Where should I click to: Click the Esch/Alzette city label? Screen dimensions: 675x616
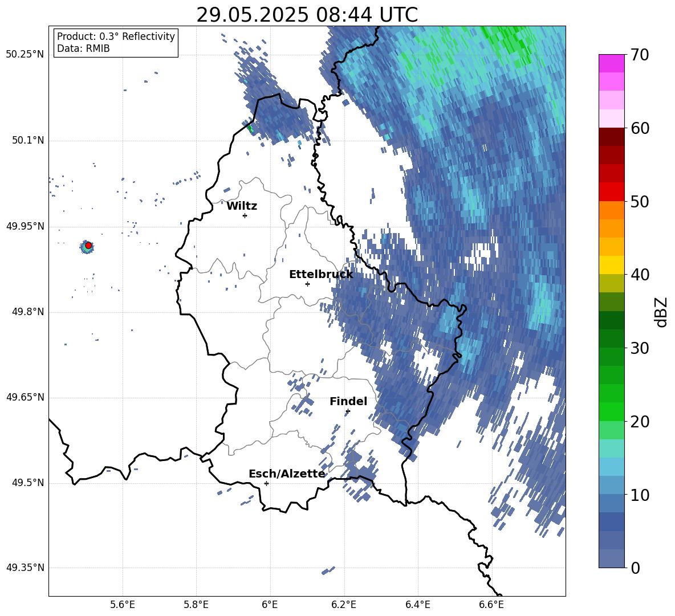click(287, 474)
